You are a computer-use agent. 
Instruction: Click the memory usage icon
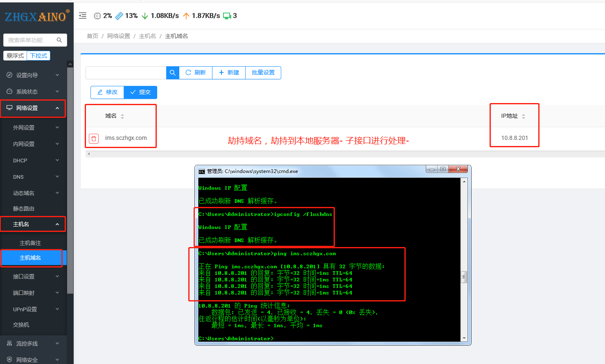119,16
